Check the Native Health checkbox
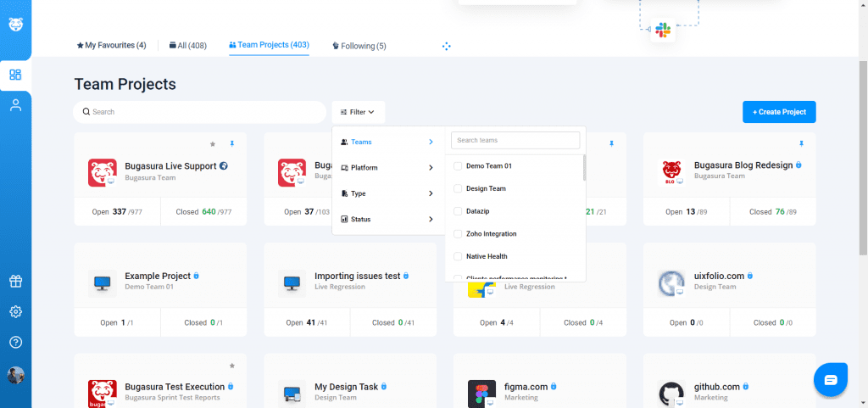Screen dimensions: 868x408 458,257
